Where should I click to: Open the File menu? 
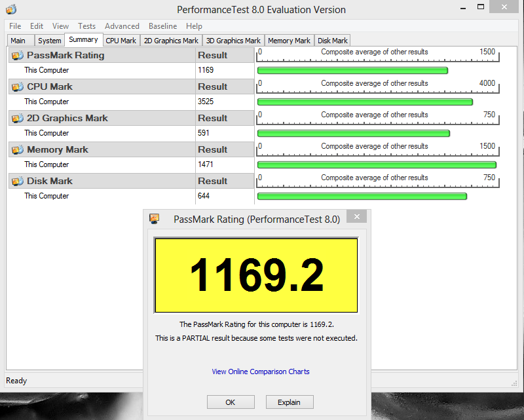click(x=15, y=26)
